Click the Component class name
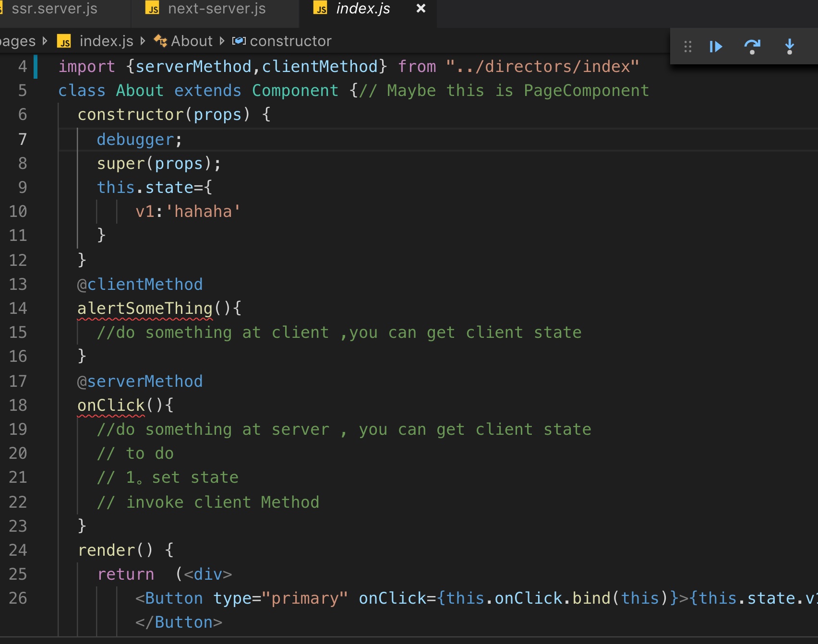 click(x=295, y=91)
